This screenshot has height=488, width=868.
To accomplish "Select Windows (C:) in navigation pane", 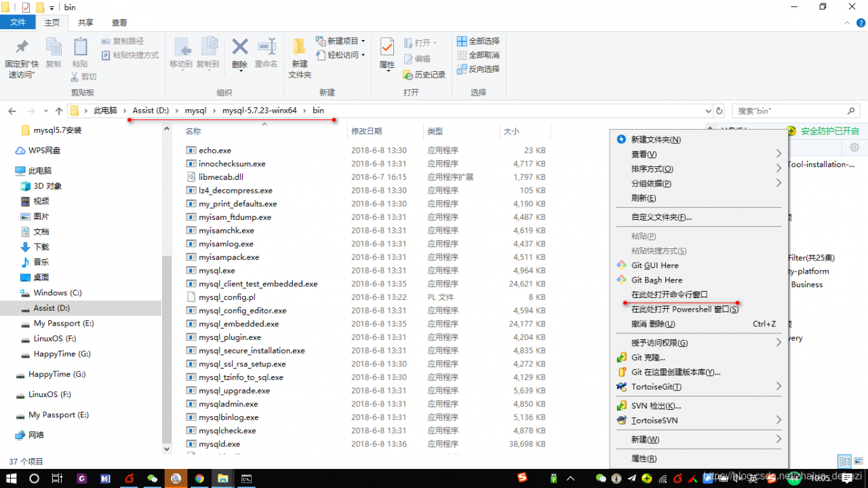I will (x=58, y=293).
